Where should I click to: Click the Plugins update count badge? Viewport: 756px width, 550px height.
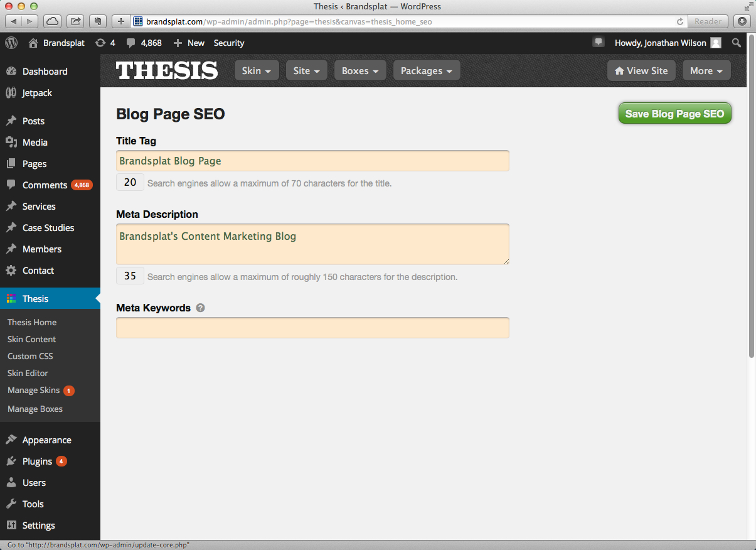61,461
